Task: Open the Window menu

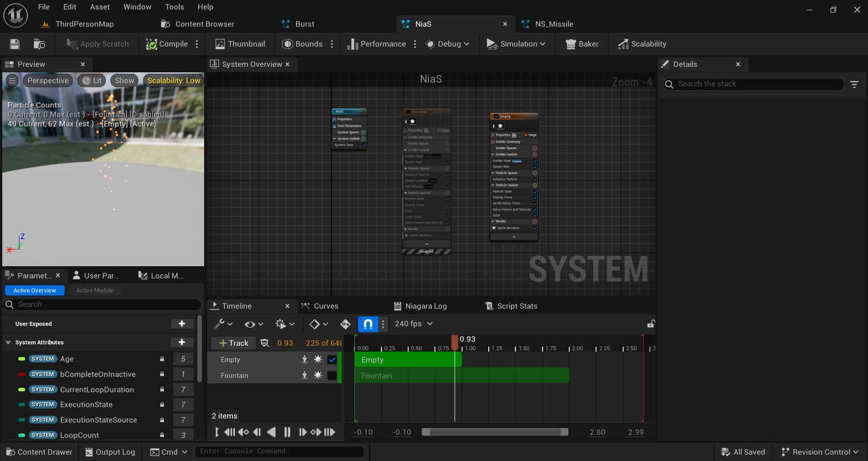Action: click(x=137, y=7)
